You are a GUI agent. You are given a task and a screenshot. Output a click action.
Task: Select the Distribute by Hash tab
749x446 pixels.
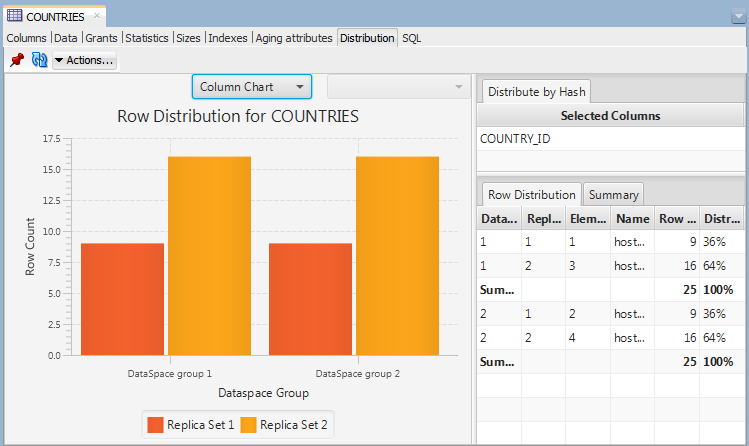[x=536, y=92]
